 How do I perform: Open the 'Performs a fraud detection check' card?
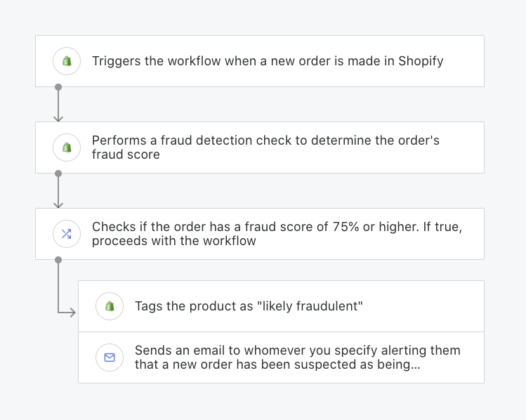(260, 147)
